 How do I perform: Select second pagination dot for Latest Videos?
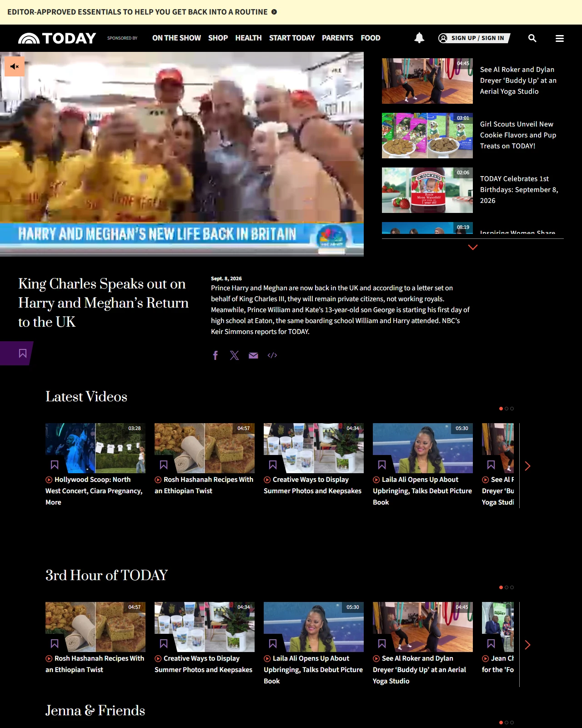click(507, 409)
